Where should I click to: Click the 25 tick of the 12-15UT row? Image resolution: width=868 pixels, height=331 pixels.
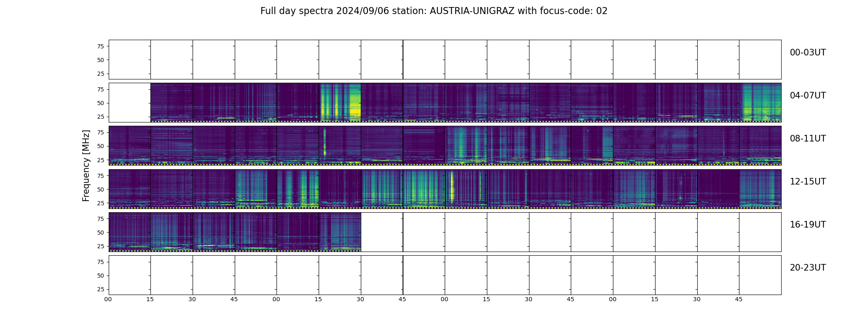[x=100, y=203]
